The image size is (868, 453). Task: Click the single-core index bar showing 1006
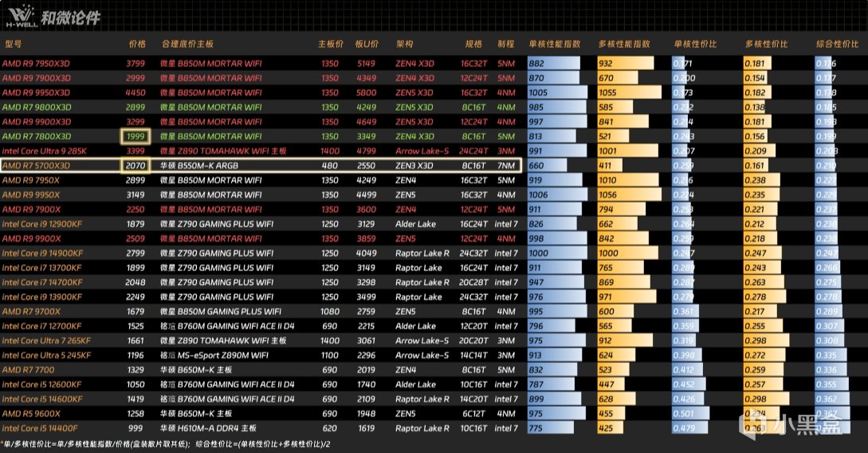[557, 195]
